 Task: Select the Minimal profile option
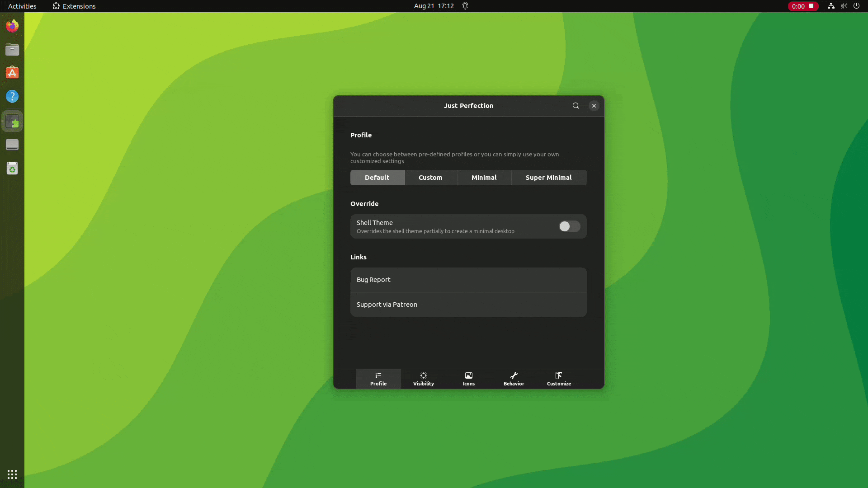click(x=483, y=178)
